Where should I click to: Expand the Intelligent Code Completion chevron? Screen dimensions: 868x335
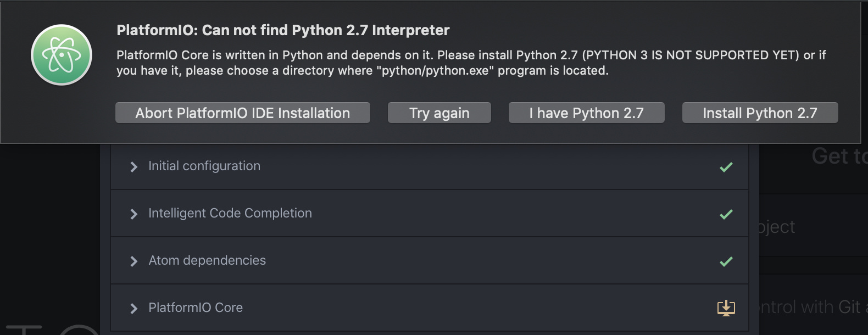coord(133,214)
